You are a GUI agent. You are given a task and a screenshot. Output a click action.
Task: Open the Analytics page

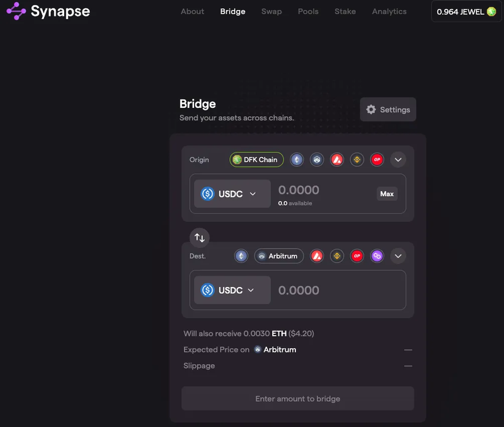[x=389, y=11]
